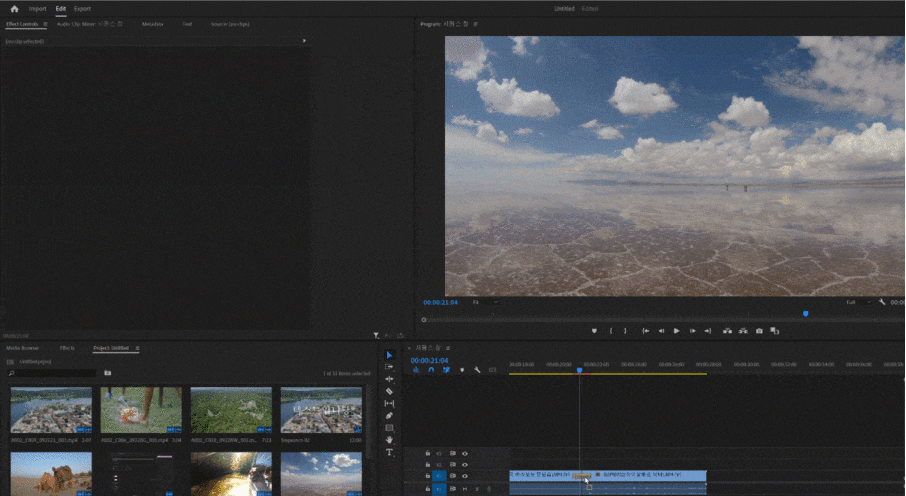The height and width of the screenshot is (496, 906).
Task: Open the Fit zoom level dropdown
Action: 486,302
